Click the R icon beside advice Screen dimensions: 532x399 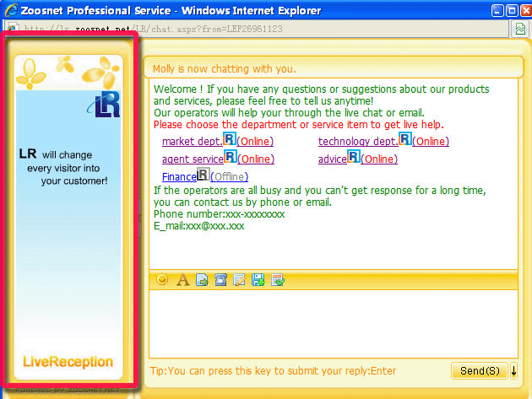point(354,156)
